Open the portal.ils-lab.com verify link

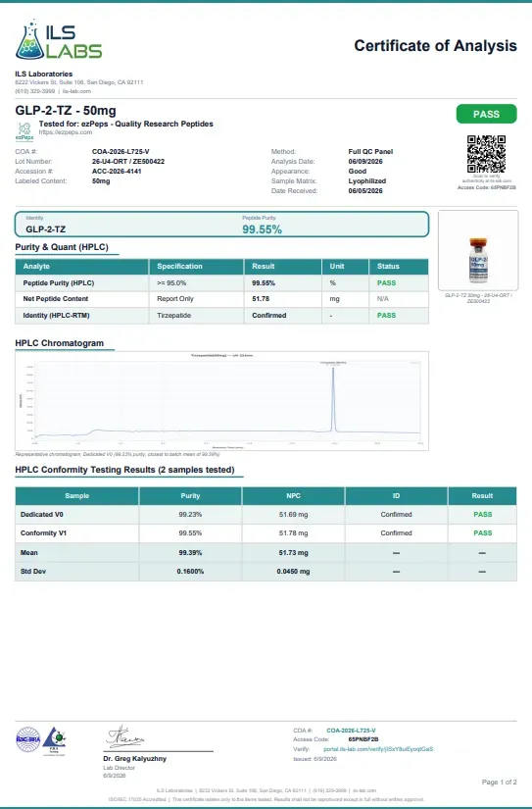(x=378, y=748)
